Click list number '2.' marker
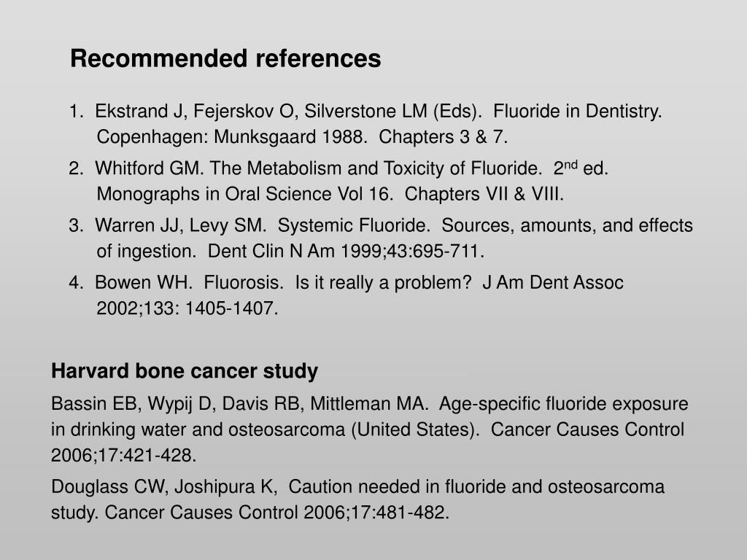 click(76, 168)
